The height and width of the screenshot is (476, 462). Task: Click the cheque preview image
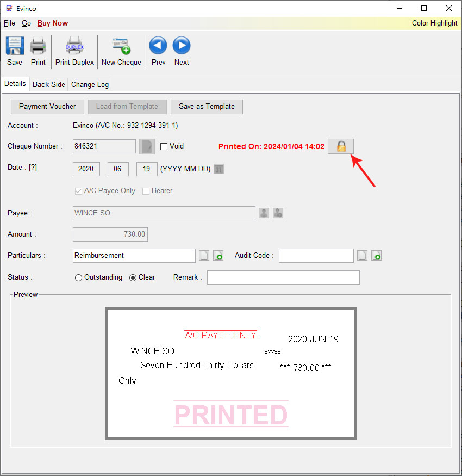[x=230, y=373]
